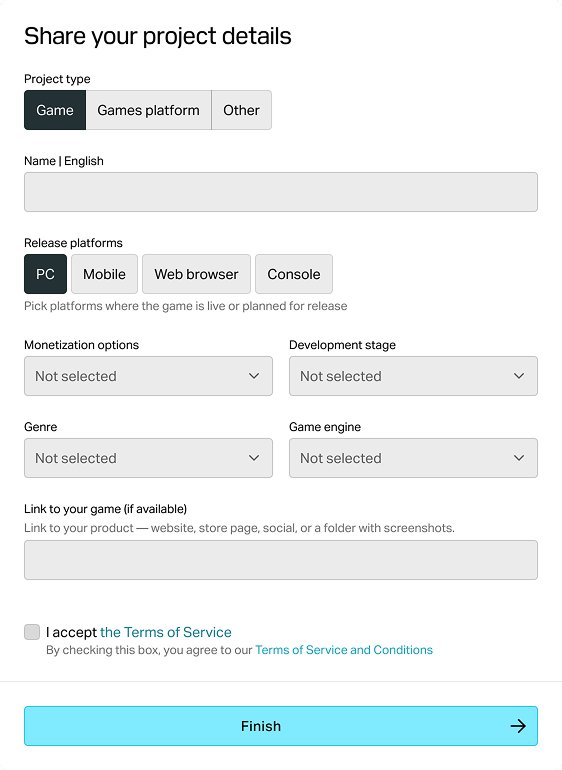Check the accept Terms of Service checkbox
Viewport: 562px width, 770px height.
coord(32,632)
